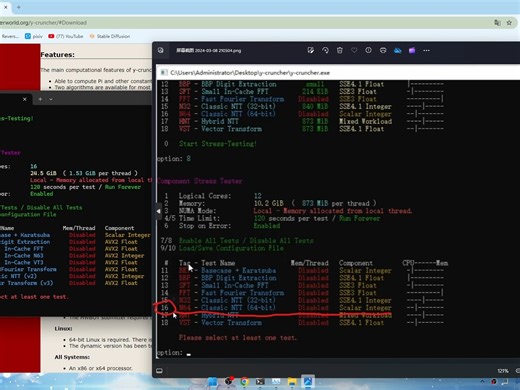Open the Photos gallery home icon
This screenshot has height=390, width=520.
pyautogui.click(x=161, y=50)
